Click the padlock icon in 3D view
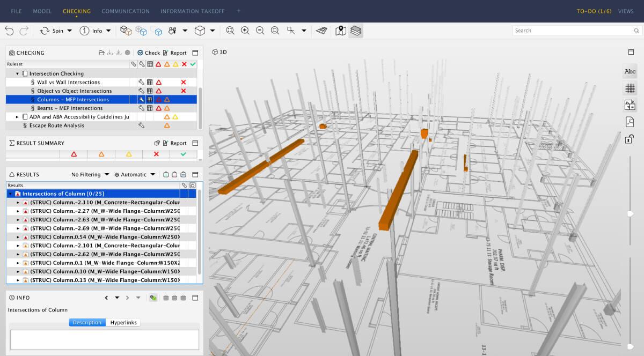This screenshot has height=356, width=644. pos(630,139)
